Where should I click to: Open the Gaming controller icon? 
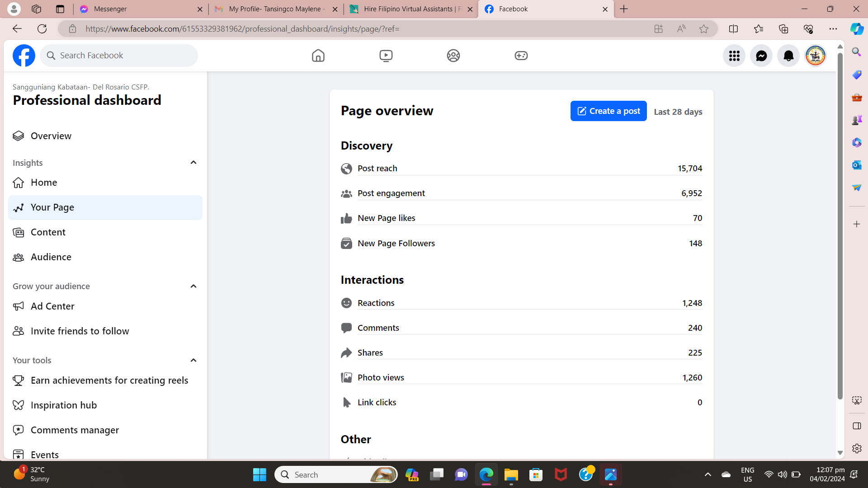[x=521, y=56]
